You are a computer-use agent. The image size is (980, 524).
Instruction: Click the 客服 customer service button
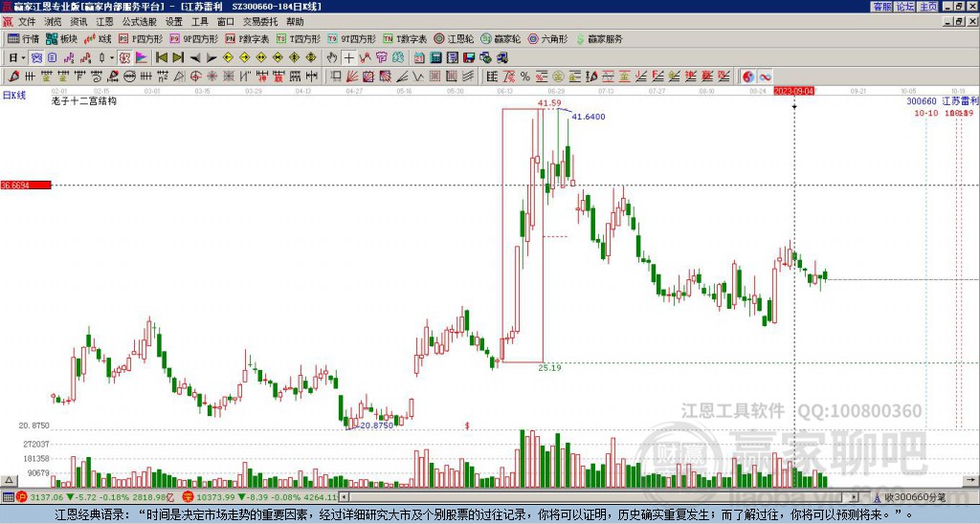pos(881,7)
